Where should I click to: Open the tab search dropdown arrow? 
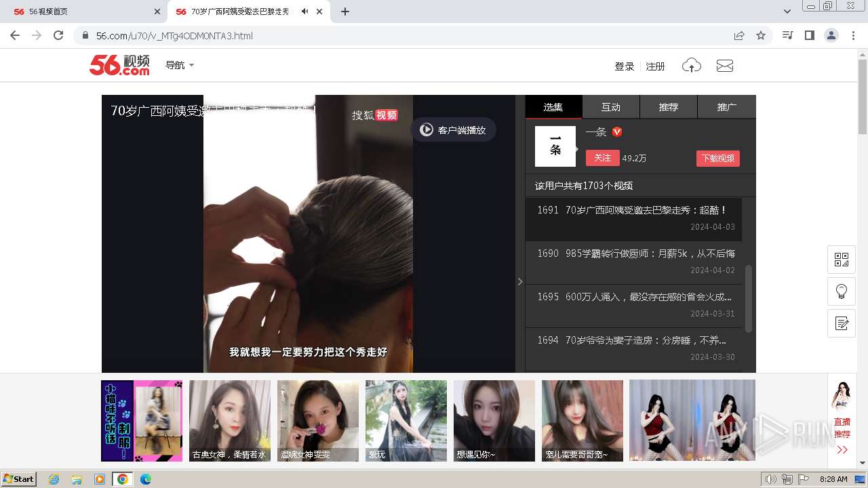(x=787, y=12)
